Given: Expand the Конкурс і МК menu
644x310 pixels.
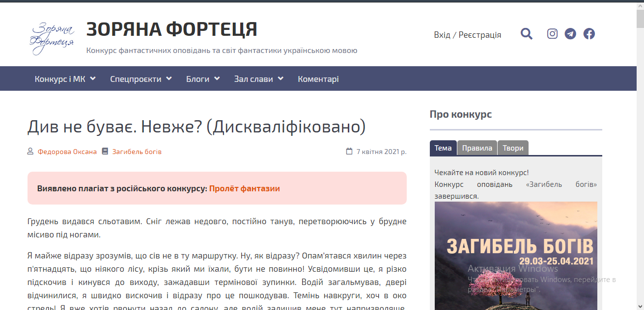Looking at the screenshot, I should coord(65,79).
